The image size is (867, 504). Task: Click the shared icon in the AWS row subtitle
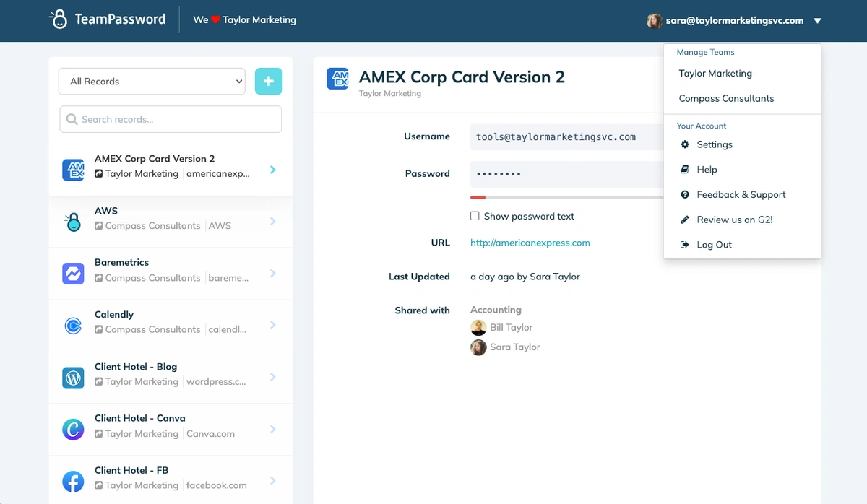point(99,226)
